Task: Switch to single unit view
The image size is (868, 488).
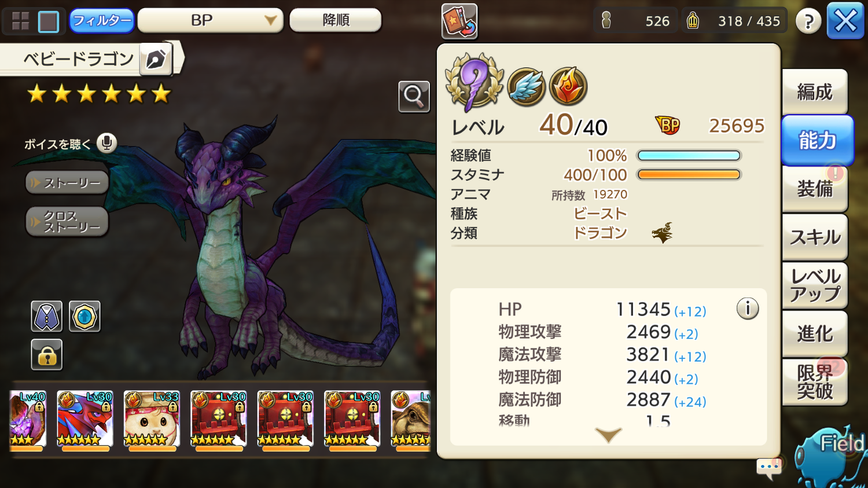Action: point(49,21)
